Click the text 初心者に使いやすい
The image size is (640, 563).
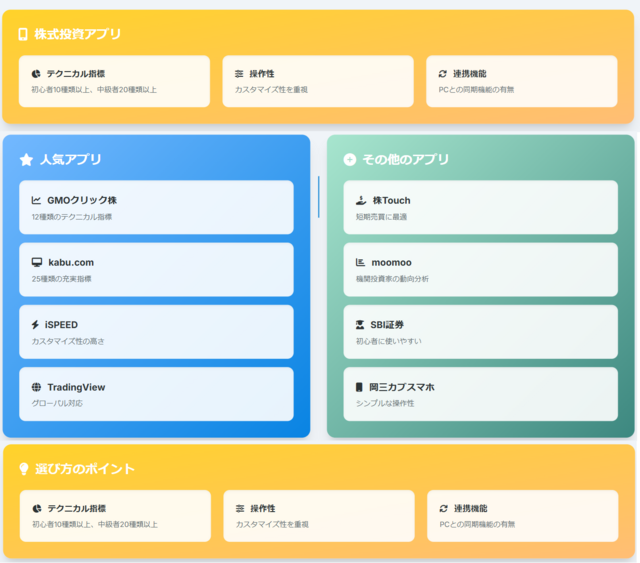[389, 341]
